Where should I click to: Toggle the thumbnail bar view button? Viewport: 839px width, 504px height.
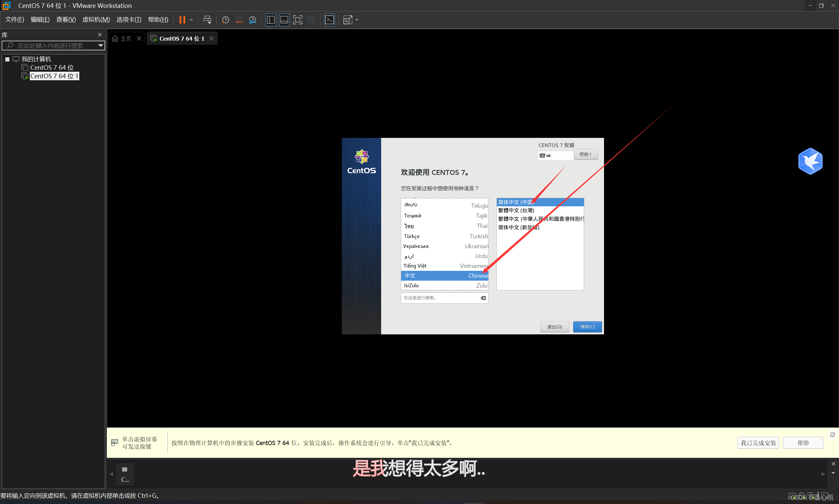point(284,20)
